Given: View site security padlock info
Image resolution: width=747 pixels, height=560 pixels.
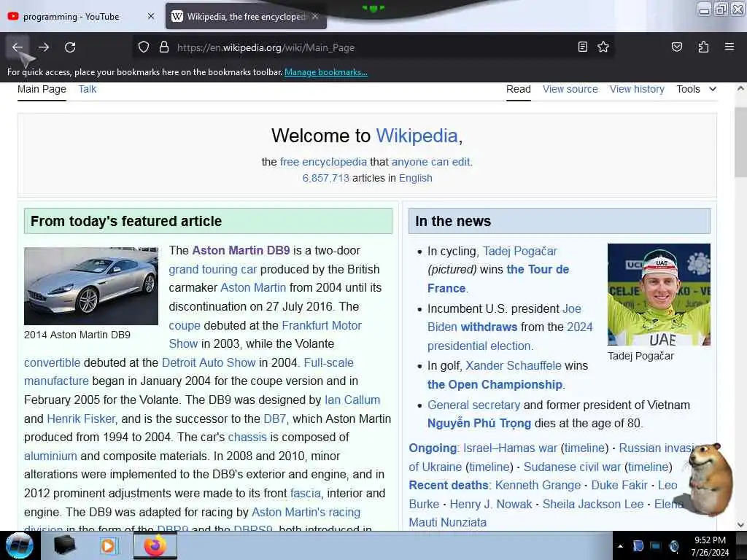Looking at the screenshot, I should 164,47.
